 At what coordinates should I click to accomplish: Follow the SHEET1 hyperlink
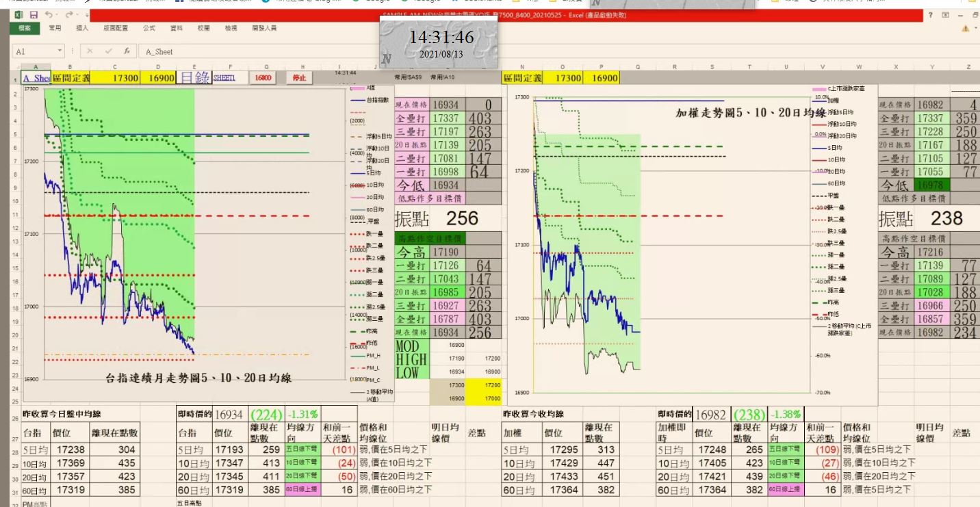click(x=224, y=78)
